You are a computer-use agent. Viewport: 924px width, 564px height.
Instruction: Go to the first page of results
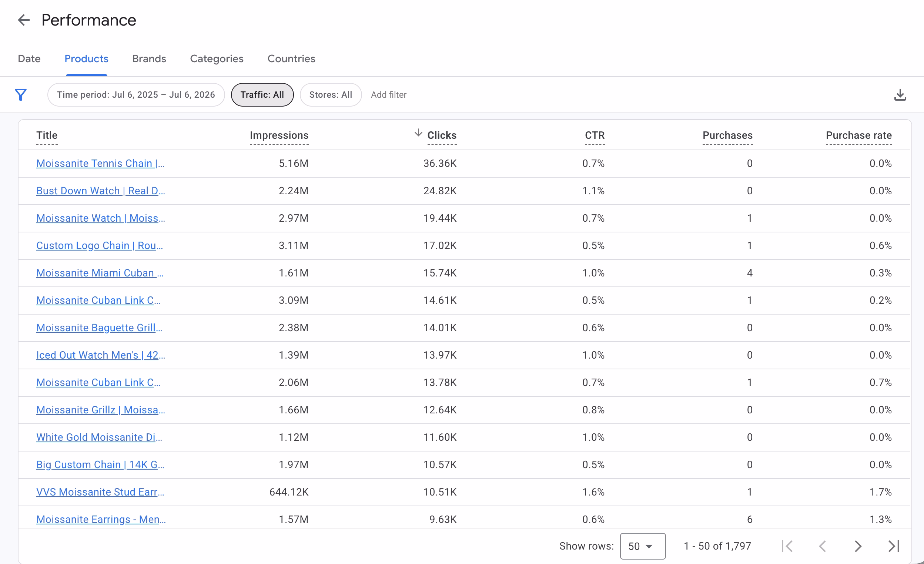point(787,546)
